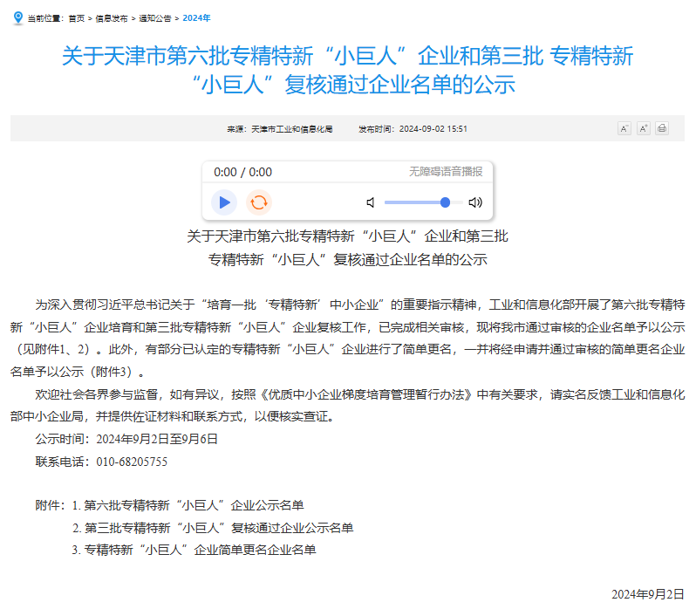Click the 0:00 / 0:00 time display
Viewport: 696px width, 616px height.
coord(242,172)
